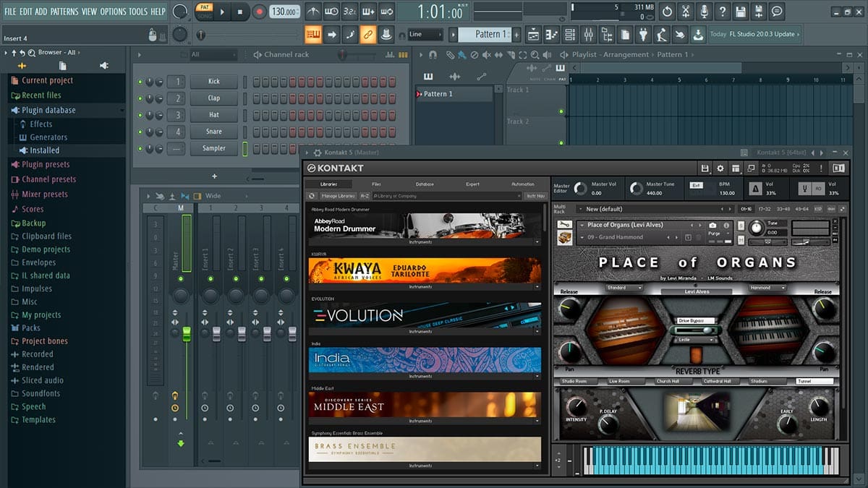
Task: Open the Line snap dropdown
Action: [425, 34]
